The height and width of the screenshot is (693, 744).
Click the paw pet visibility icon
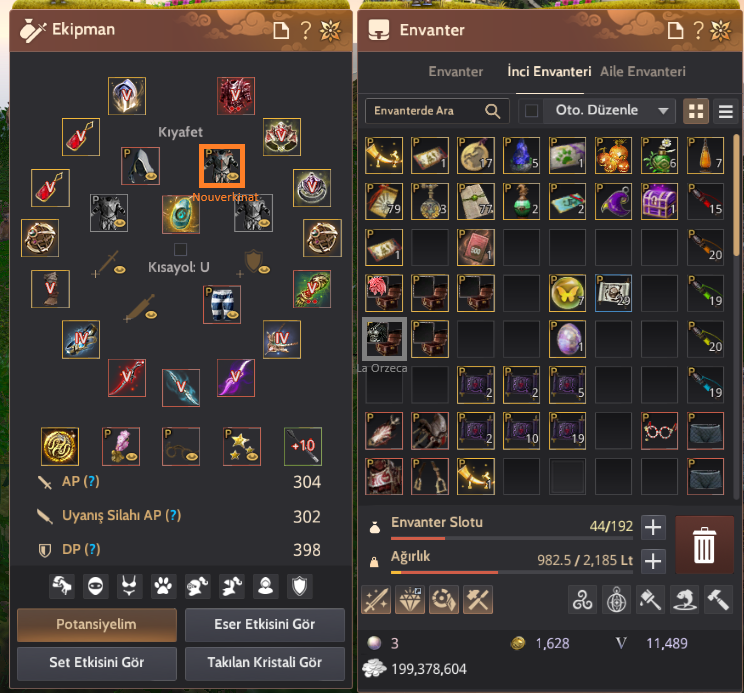point(163,586)
